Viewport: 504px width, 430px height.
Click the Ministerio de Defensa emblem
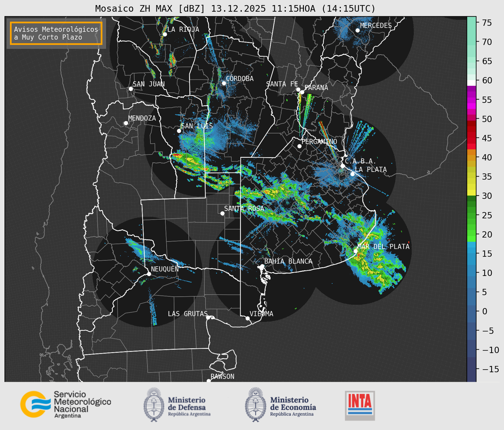pyautogui.click(x=154, y=405)
